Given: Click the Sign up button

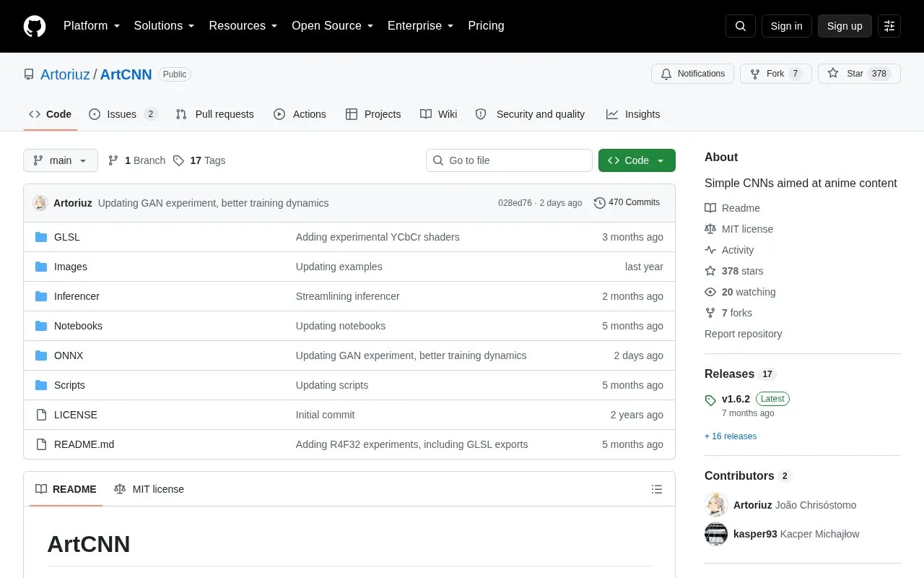Looking at the screenshot, I should pos(845,26).
